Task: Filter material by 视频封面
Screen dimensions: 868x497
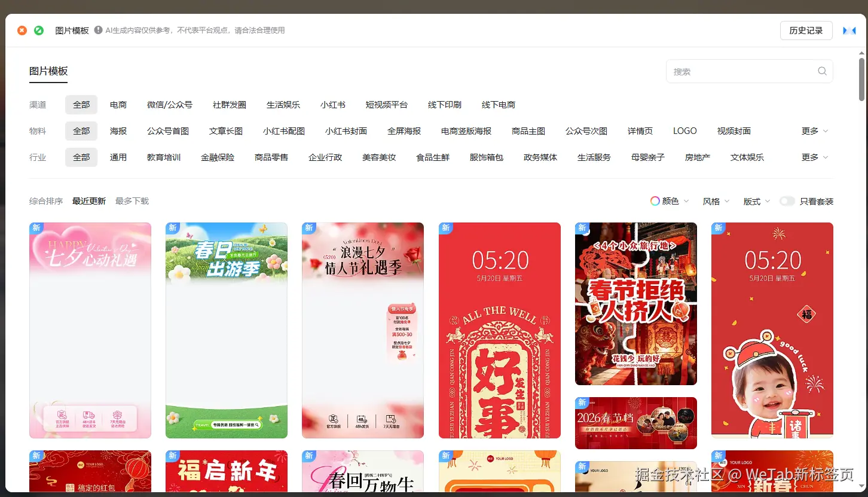Action: (x=734, y=131)
